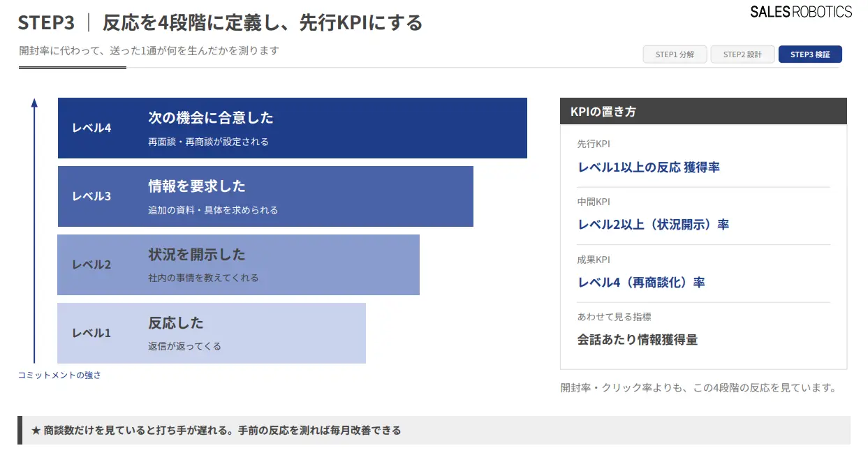Viewport: 868px width, 455px height.
Task: Click the 社内の事情を教えてくれる text
Action: point(203,278)
